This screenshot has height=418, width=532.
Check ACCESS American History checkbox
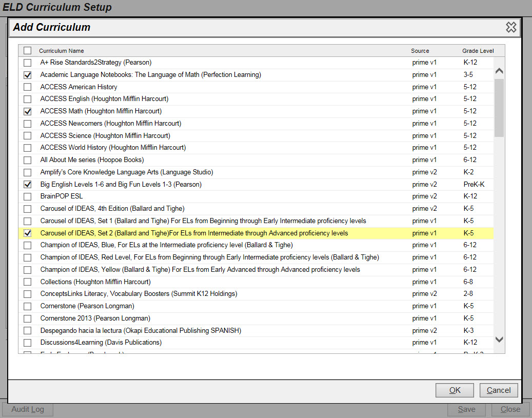click(28, 87)
